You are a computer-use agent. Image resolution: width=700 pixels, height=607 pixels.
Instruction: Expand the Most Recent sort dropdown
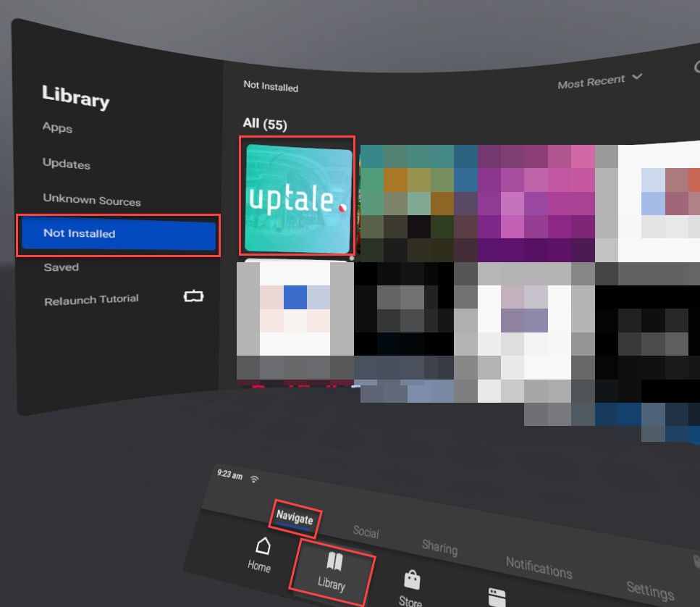coord(599,81)
